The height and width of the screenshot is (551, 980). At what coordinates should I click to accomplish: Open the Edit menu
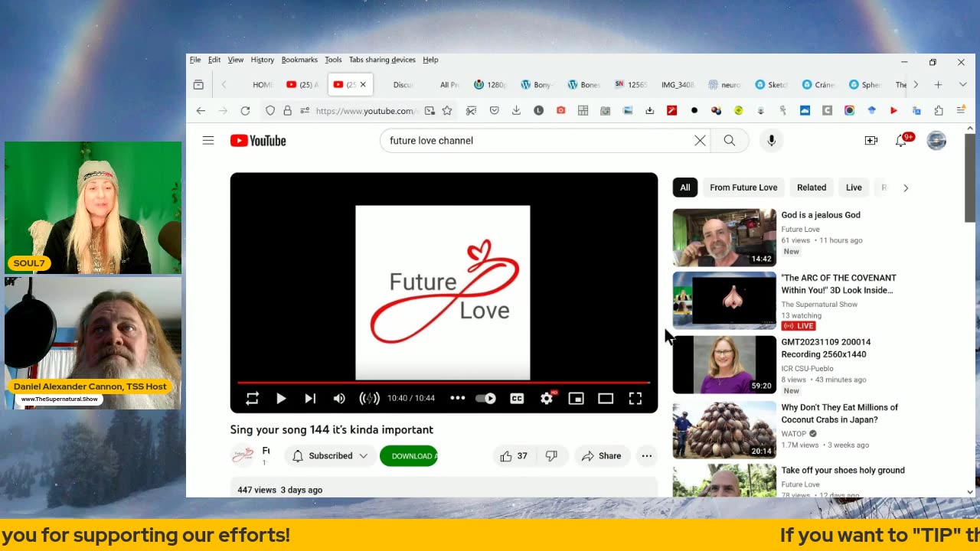click(214, 60)
